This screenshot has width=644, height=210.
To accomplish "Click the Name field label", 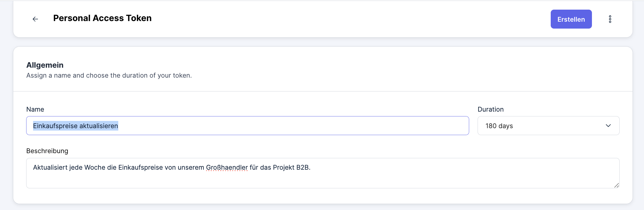I will [35, 109].
